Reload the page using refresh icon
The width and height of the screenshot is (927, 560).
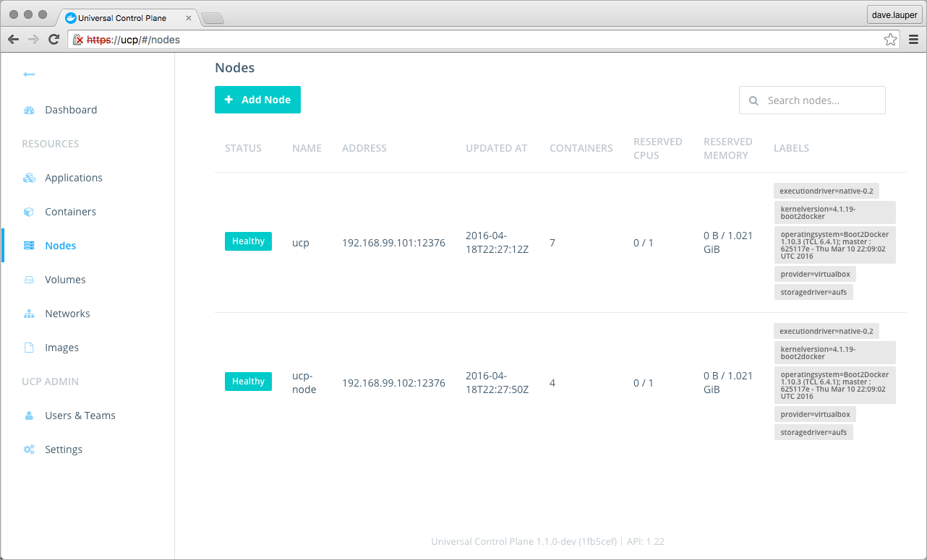[54, 40]
